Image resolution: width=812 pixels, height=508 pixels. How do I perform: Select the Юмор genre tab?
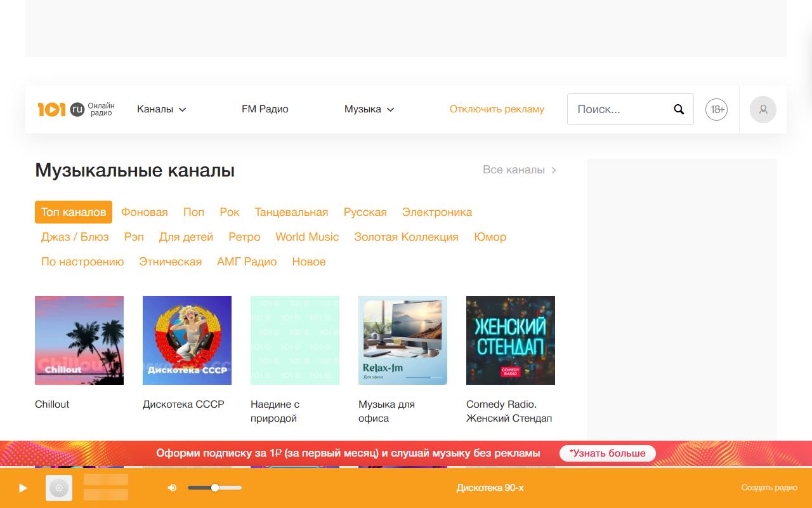(490, 237)
